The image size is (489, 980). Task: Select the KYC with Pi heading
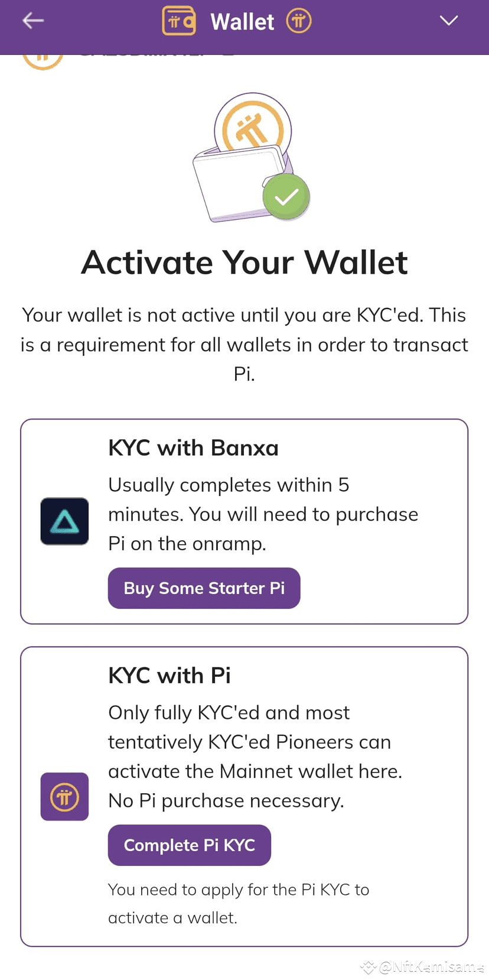169,676
